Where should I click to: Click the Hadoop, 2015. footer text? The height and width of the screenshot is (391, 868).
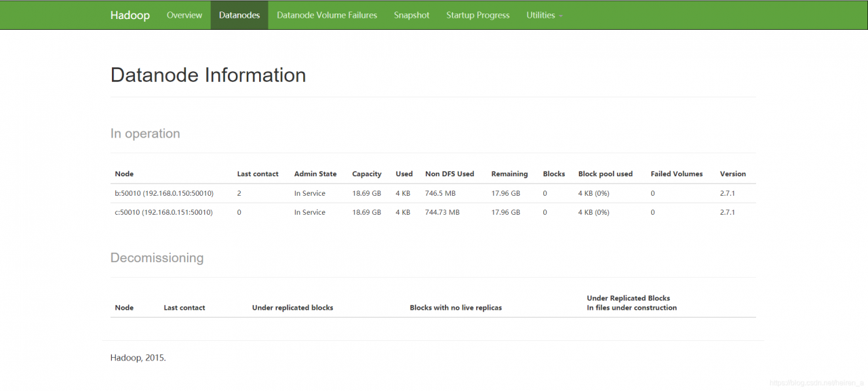click(x=138, y=358)
